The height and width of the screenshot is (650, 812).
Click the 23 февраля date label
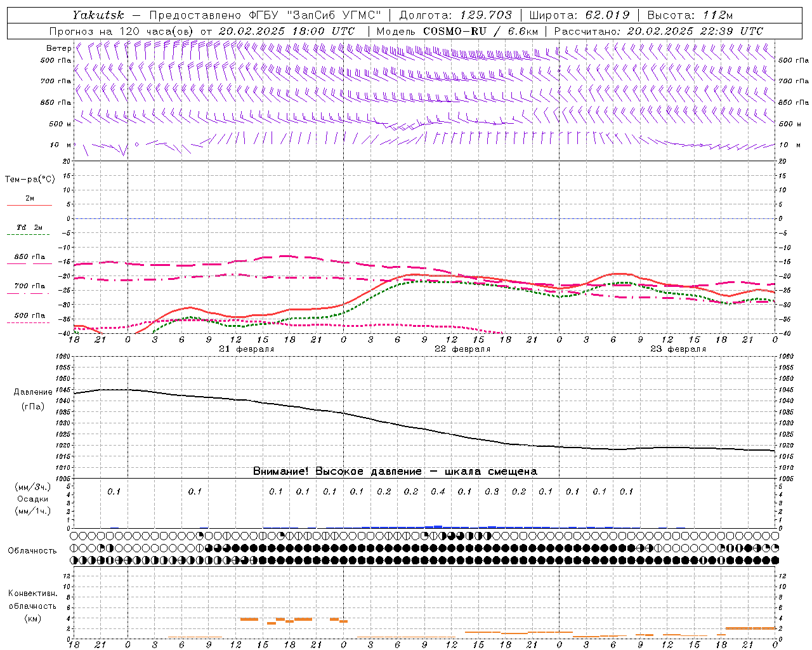click(678, 349)
